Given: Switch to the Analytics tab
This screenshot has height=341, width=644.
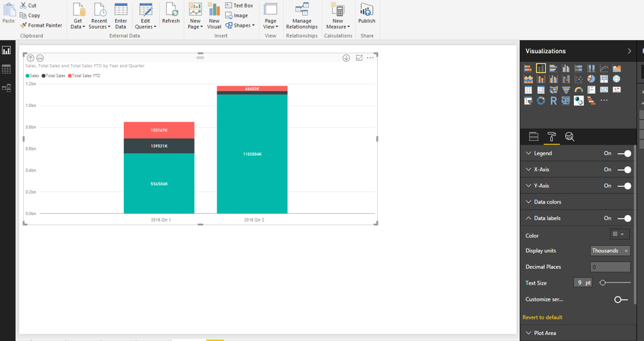Looking at the screenshot, I should [x=569, y=137].
